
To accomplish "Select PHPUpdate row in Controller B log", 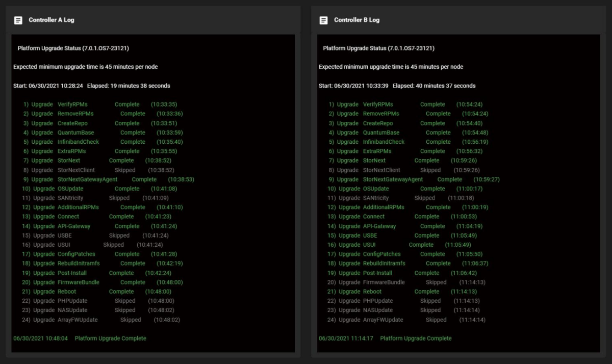I will point(403,301).
